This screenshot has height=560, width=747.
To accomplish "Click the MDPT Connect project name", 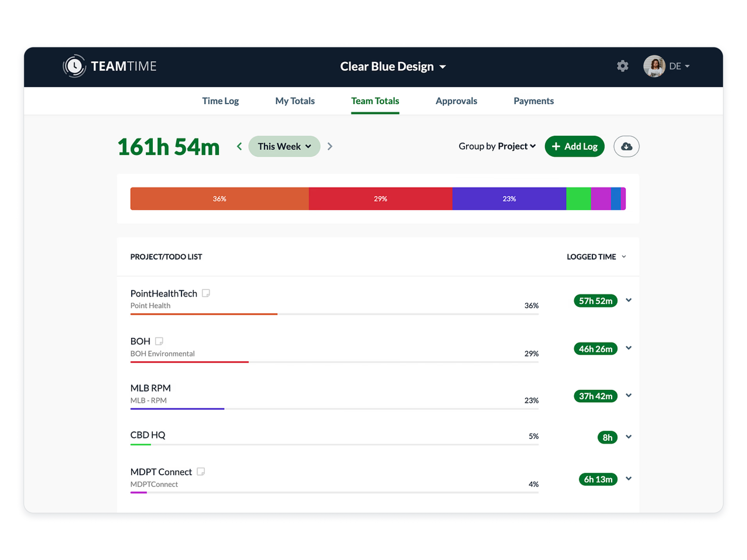I will tap(161, 472).
